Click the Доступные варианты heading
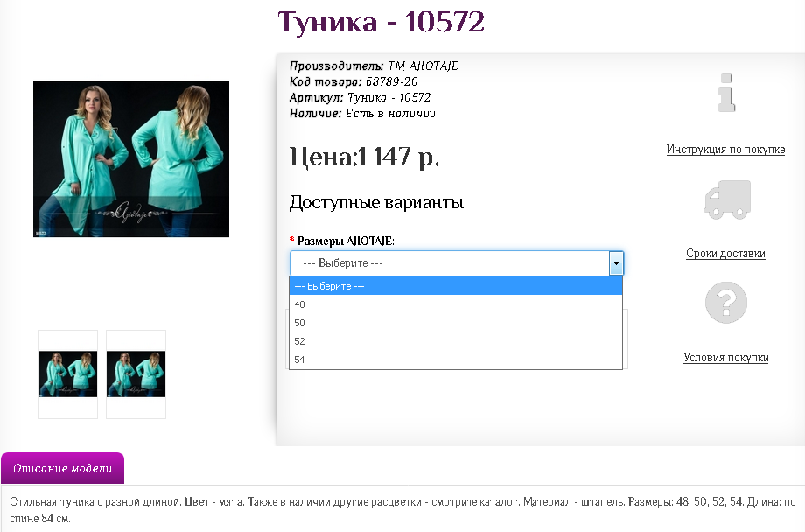805x532 pixels. 376,202
